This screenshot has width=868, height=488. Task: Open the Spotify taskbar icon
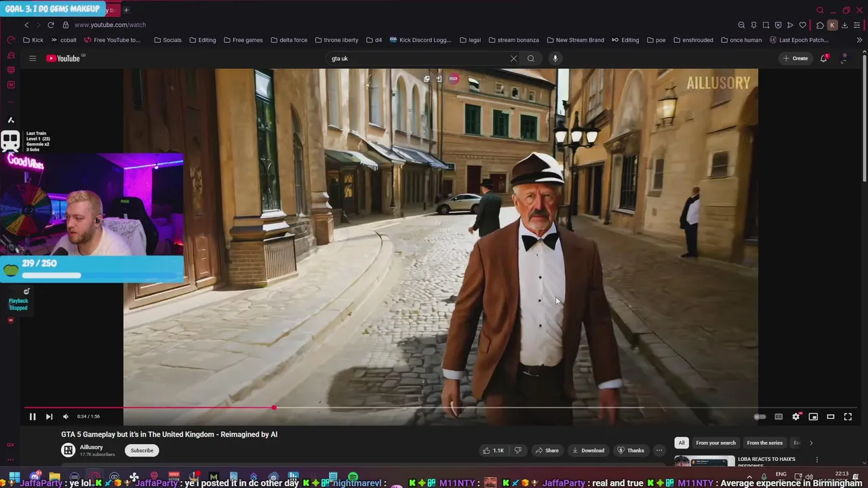(x=353, y=476)
